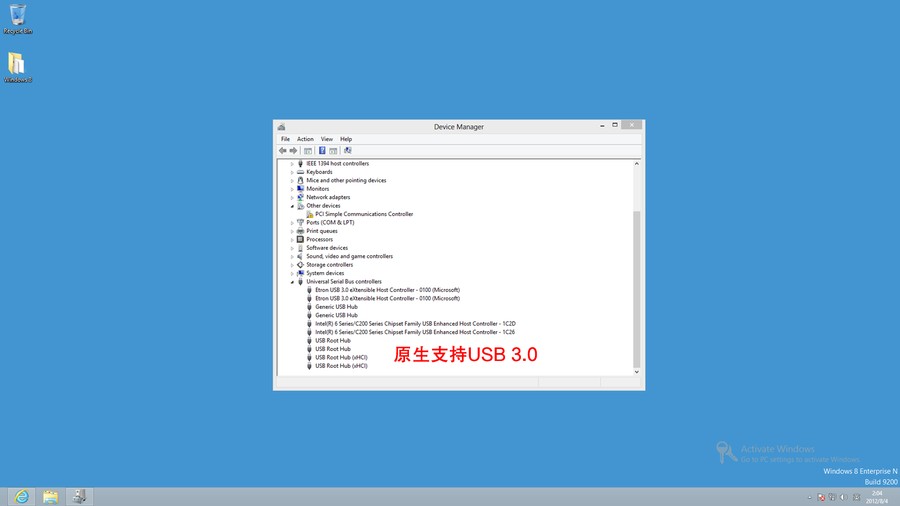The width and height of the screenshot is (900, 506).
Task: Open Internet Explorer from the taskbar
Action: tap(20, 497)
